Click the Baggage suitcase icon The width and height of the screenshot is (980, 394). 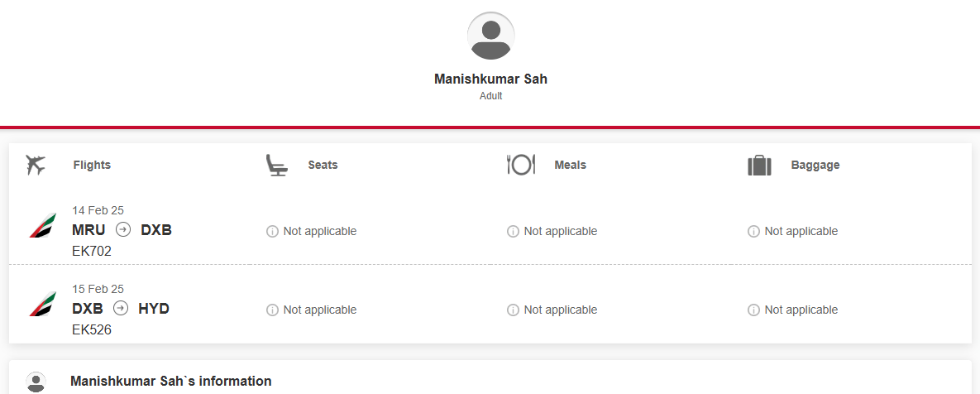tap(759, 166)
